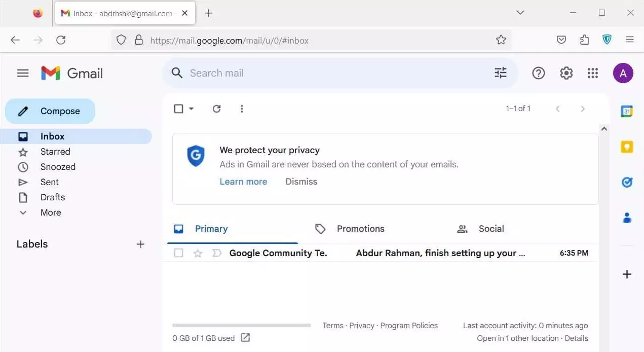Open Google Keep side panel
The height and width of the screenshot is (352, 644).
(x=627, y=147)
